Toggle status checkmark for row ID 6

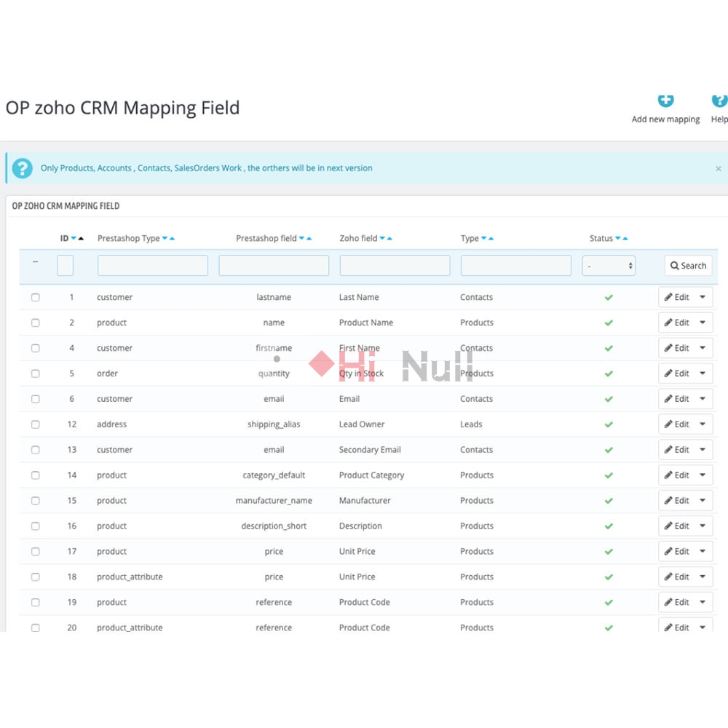pyautogui.click(x=609, y=399)
